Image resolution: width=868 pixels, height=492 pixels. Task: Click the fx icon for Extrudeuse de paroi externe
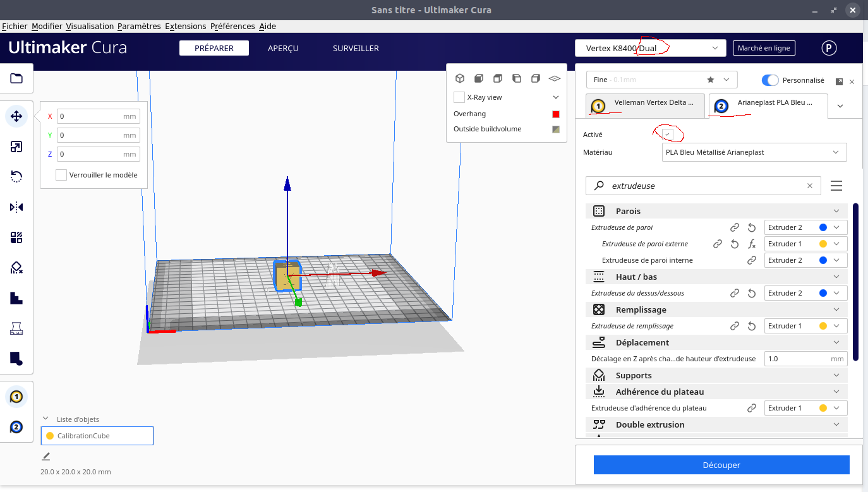coord(752,244)
